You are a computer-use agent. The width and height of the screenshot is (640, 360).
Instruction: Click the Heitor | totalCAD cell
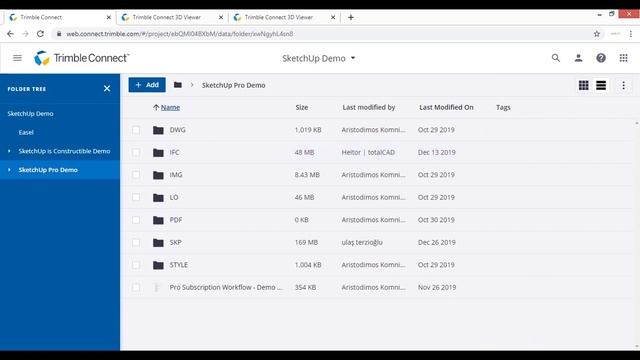point(368,152)
